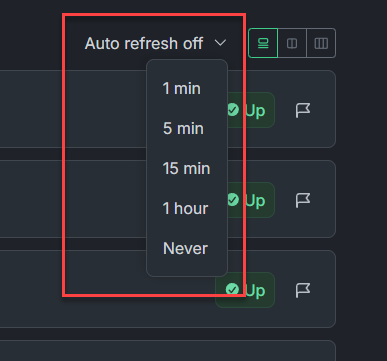
Task: Click the green check icon in third Up badge
Action: click(x=232, y=289)
